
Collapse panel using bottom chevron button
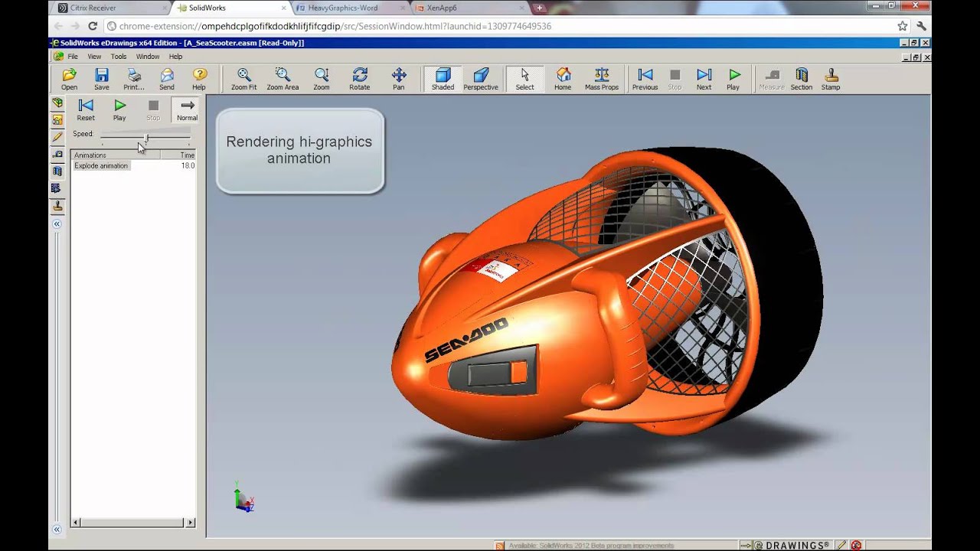[57, 529]
